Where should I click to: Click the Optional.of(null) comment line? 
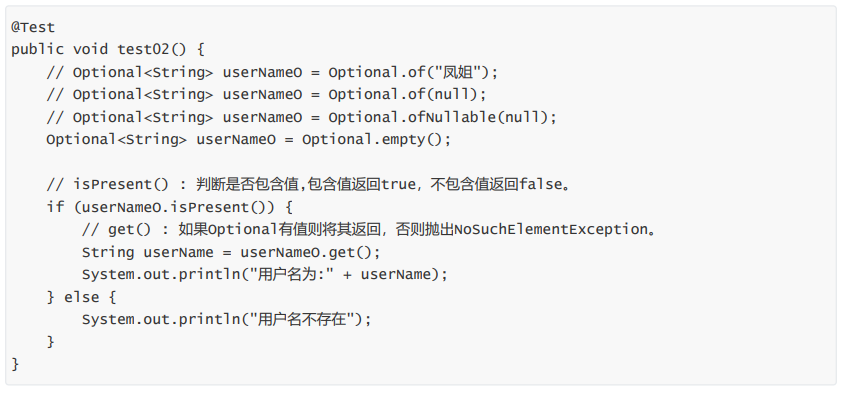[266, 95]
